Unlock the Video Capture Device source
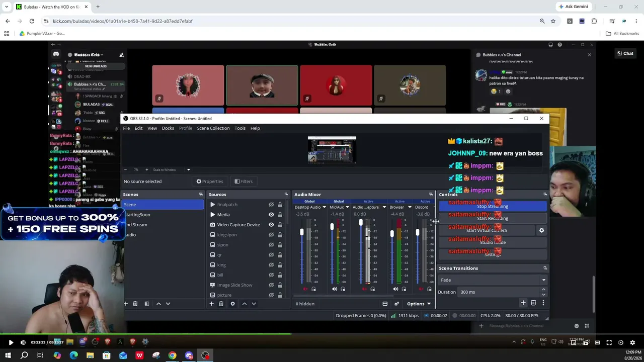The image size is (644, 362). [x=280, y=225]
